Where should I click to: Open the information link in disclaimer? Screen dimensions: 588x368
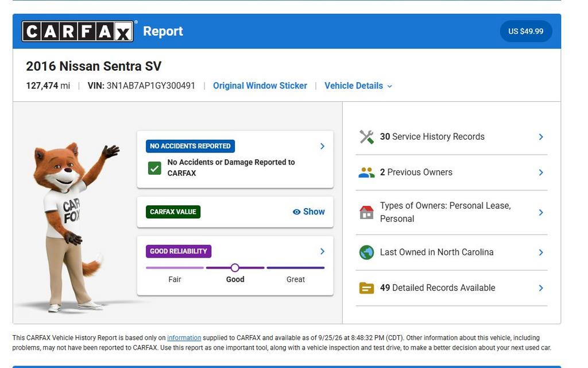coord(184,338)
